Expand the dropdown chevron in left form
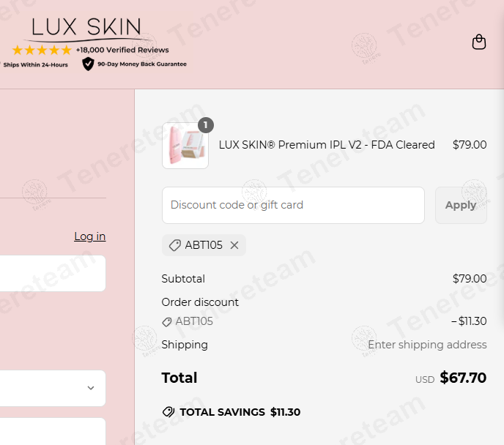 tap(91, 388)
